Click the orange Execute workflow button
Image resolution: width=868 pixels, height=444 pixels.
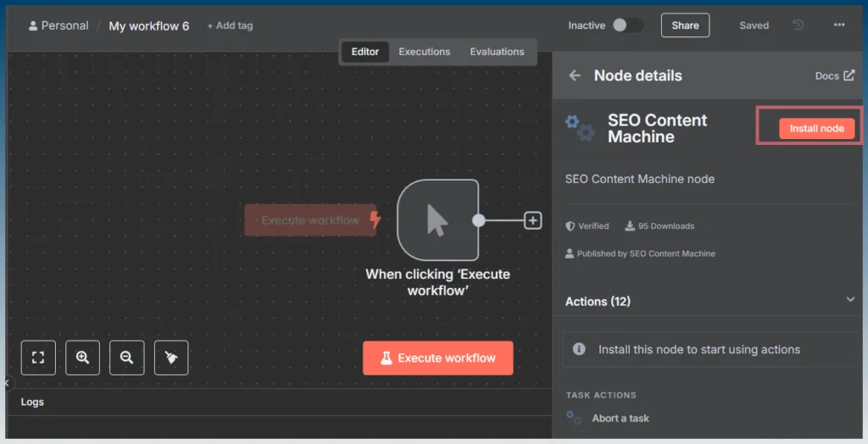(x=438, y=358)
